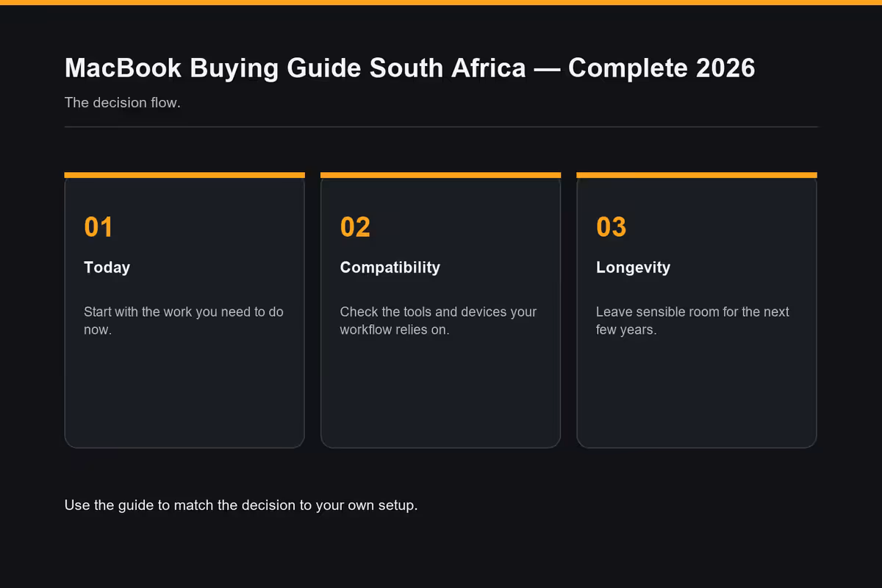Viewport: 882px width, 588px height.
Task: Click 'Leave sensible room' description text
Action: pos(692,320)
